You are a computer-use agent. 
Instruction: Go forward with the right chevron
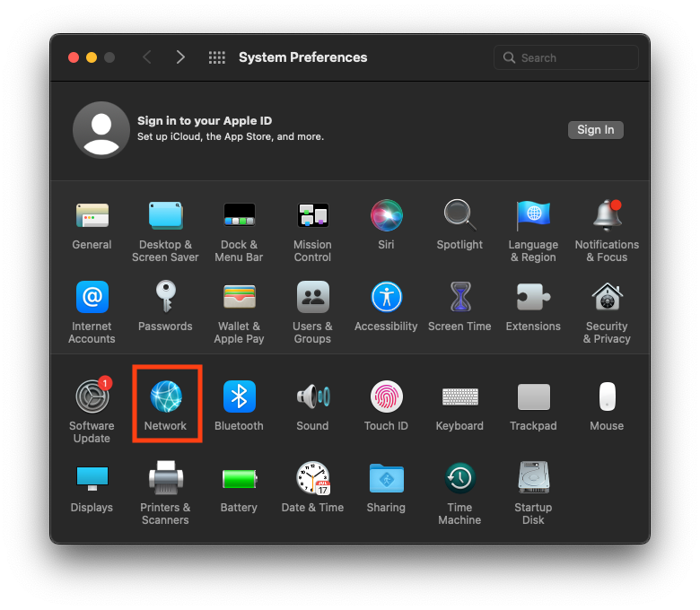click(x=180, y=57)
